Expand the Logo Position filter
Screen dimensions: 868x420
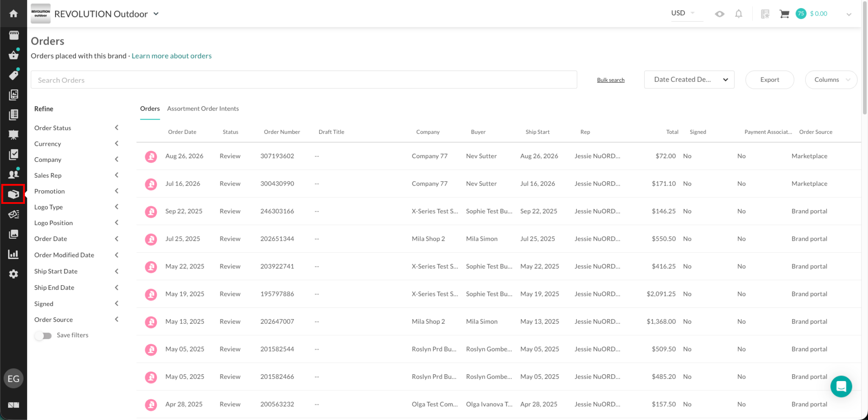click(x=117, y=223)
